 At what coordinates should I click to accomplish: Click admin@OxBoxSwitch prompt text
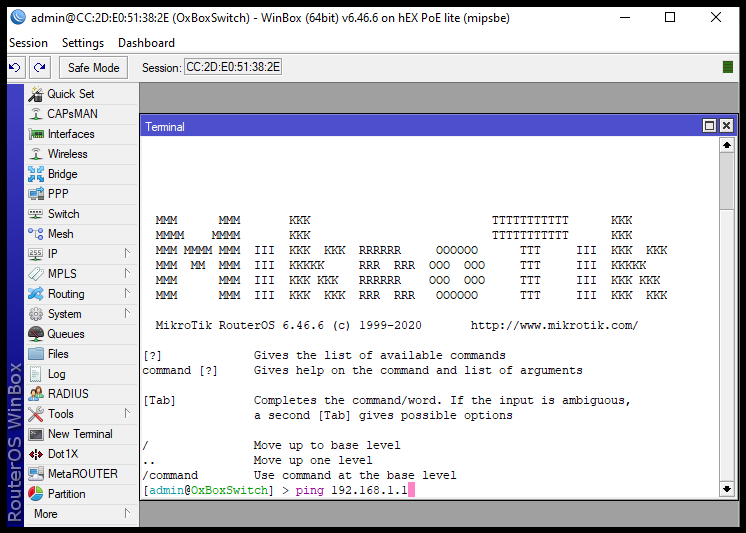208,490
